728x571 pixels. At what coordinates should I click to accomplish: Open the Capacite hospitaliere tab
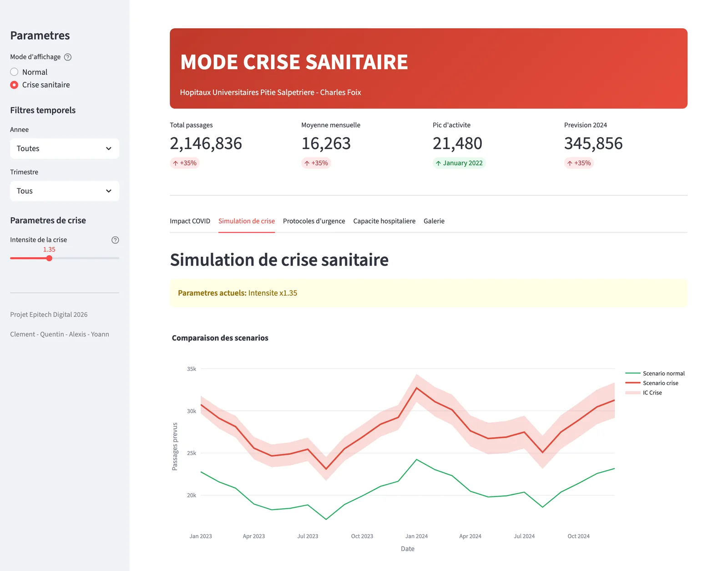(384, 221)
